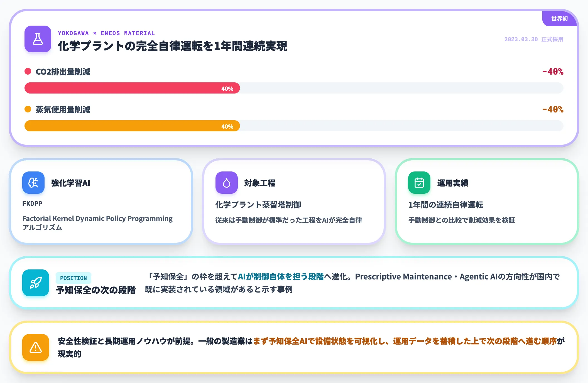Click the orange warning triangle icon

(36, 347)
